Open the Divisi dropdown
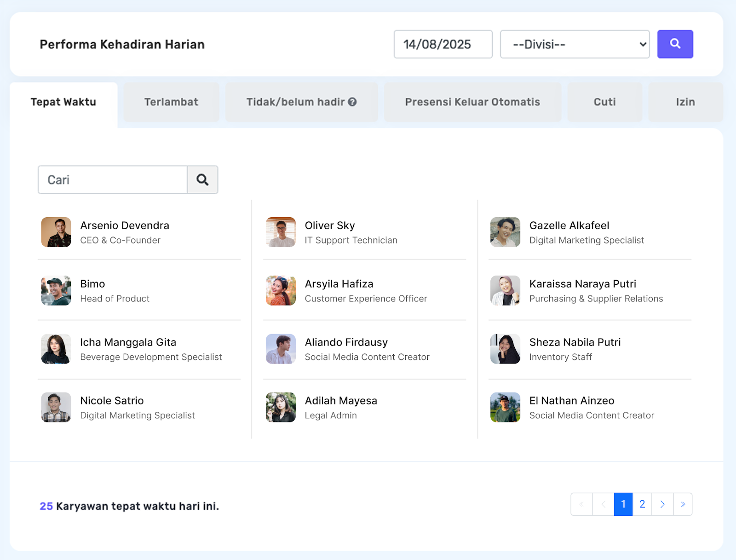736x560 pixels. [575, 44]
